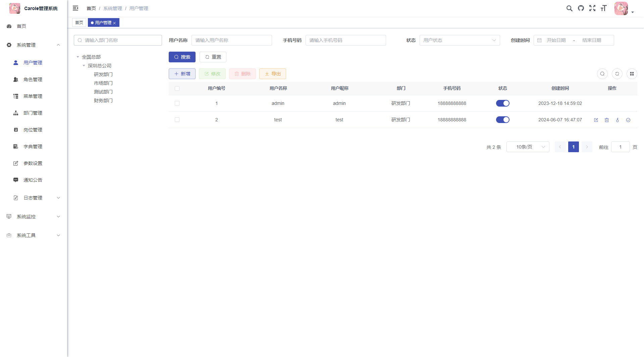
Task: Focus the 用户名称 input field
Action: (x=232, y=40)
